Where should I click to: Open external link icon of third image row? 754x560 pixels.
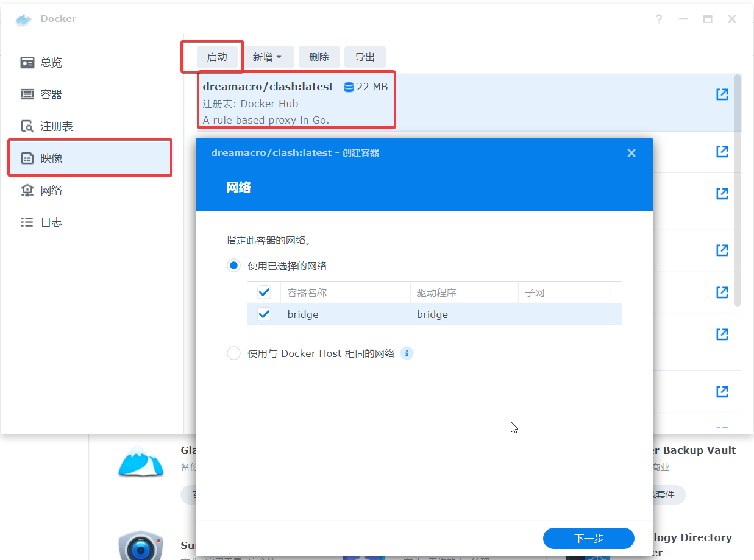point(722,194)
